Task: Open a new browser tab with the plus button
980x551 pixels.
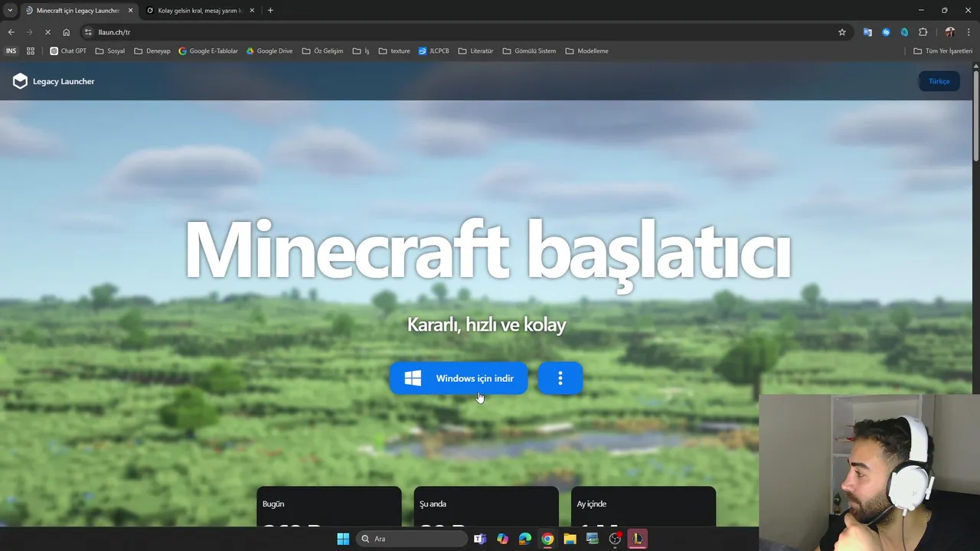Action: [x=270, y=11]
